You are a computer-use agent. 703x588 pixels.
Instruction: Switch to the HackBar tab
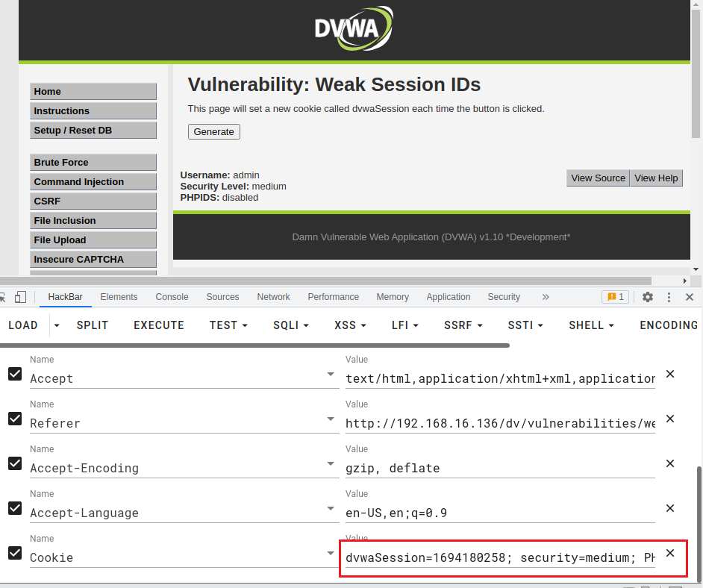click(x=66, y=297)
